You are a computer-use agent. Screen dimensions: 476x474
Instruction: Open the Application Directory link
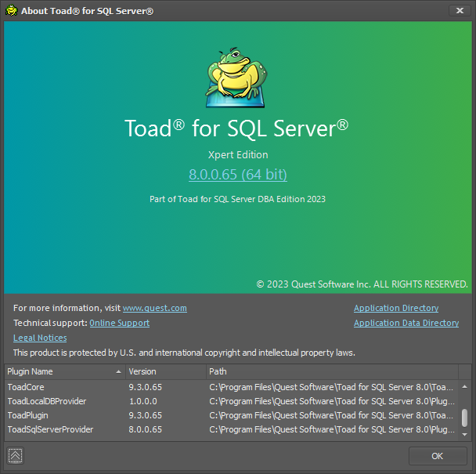pos(396,308)
